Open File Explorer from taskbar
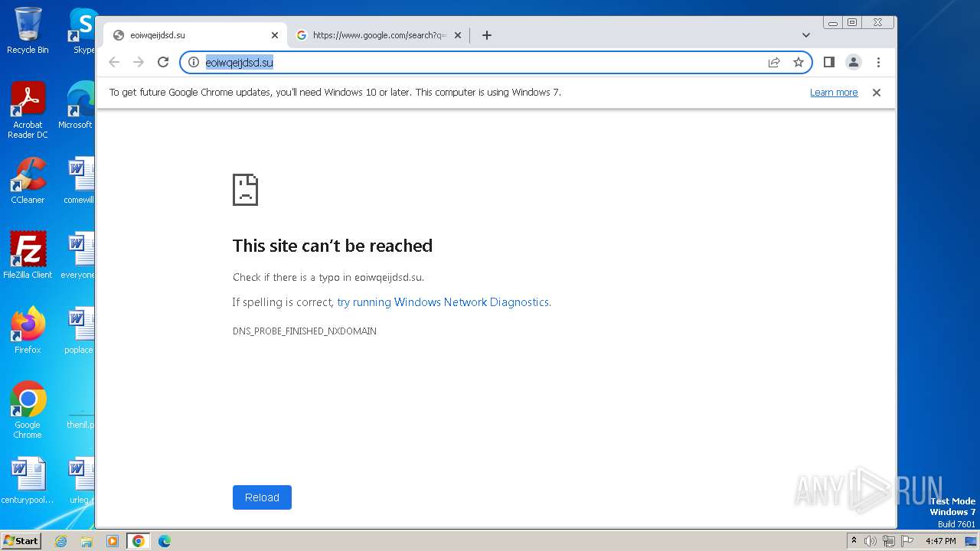 [x=87, y=541]
